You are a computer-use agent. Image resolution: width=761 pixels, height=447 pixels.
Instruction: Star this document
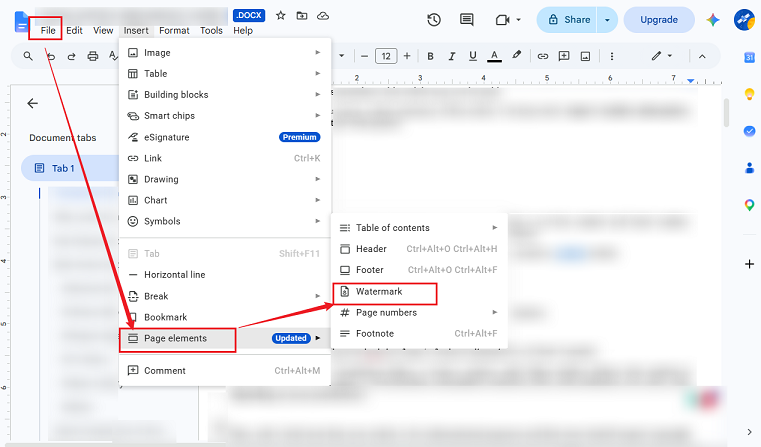[x=281, y=16]
